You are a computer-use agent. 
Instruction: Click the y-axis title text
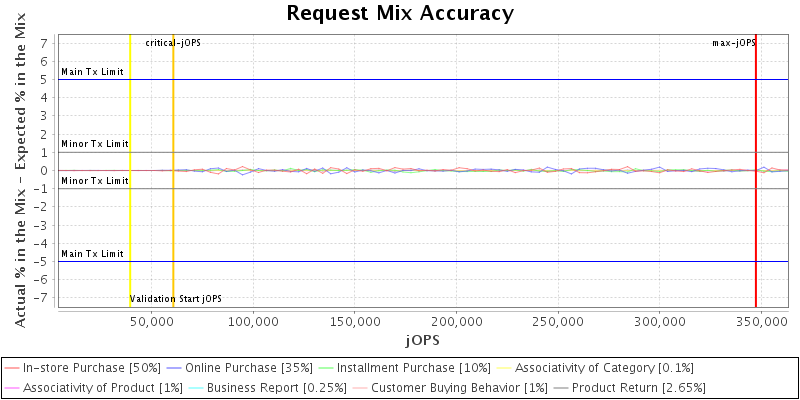point(20,170)
